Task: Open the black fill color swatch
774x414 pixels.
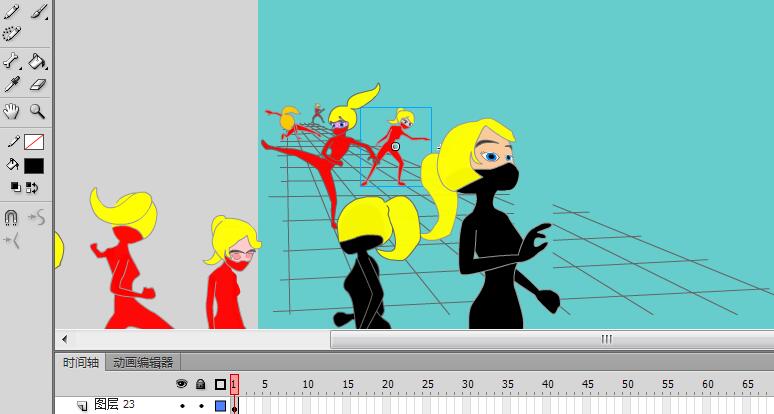Action: (x=34, y=166)
